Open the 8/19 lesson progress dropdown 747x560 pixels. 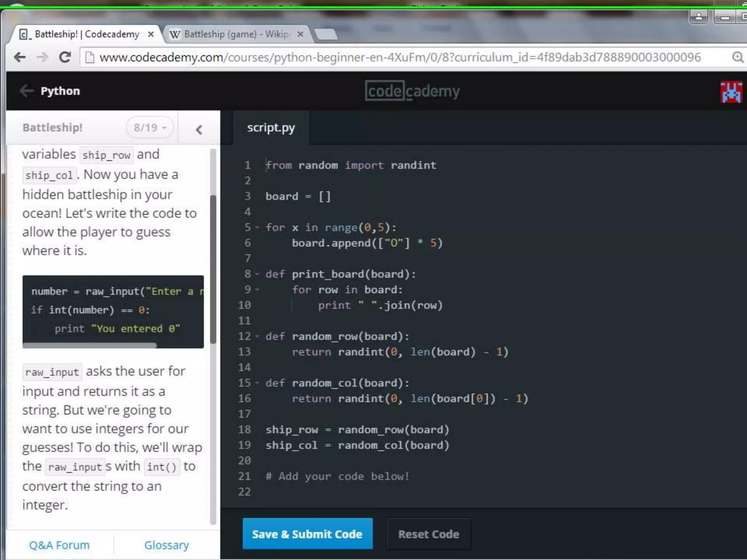pos(150,128)
